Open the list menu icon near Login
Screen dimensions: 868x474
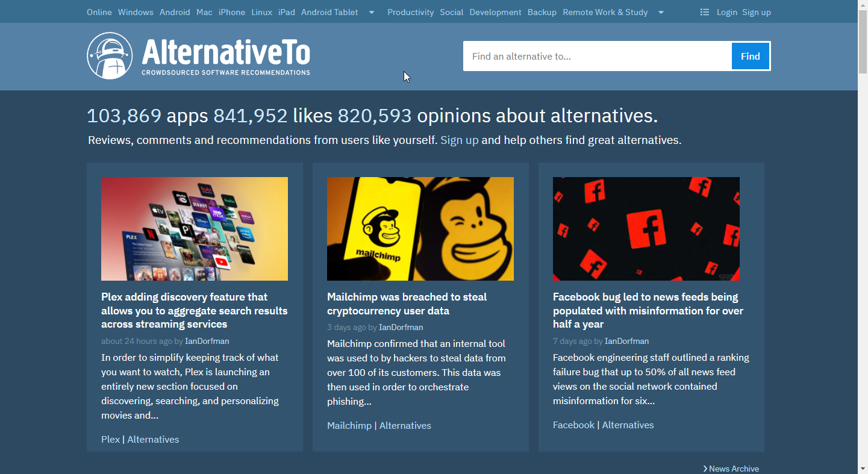705,12
